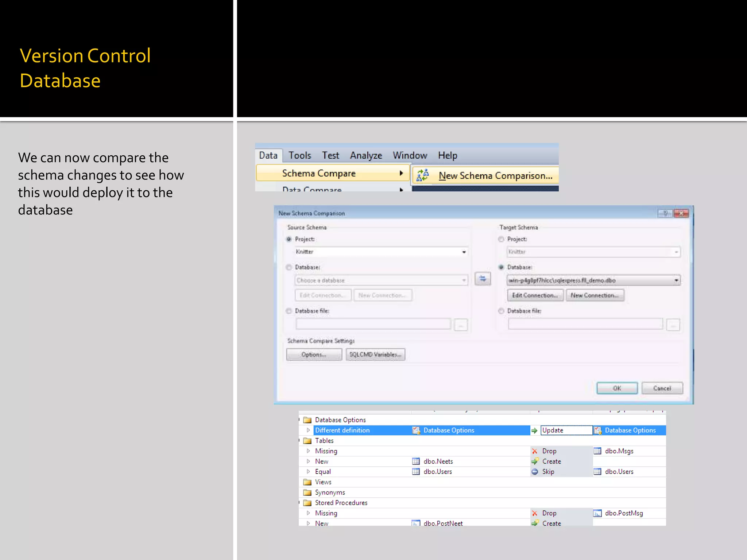The width and height of the screenshot is (747, 560).
Task: Expand the Different definition row
Action: click(x=308, y=430)
